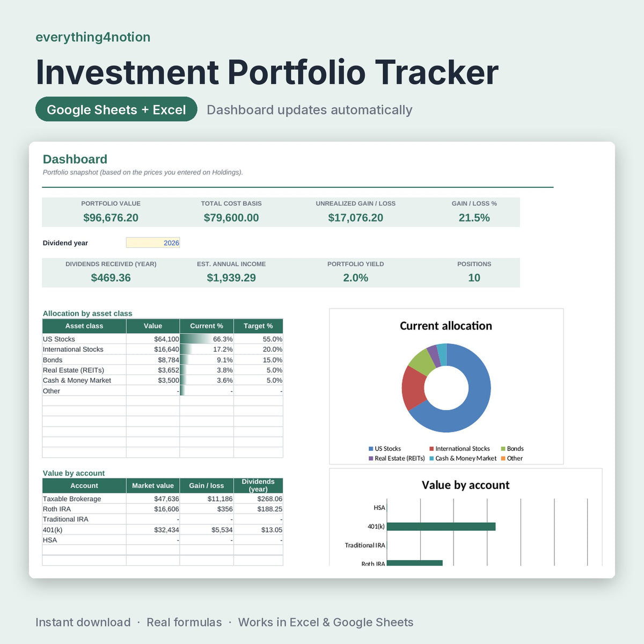Click the 401(k) bar in the bar chart
The height and width of the screenshot is (644, 644).
coord(441,526)
